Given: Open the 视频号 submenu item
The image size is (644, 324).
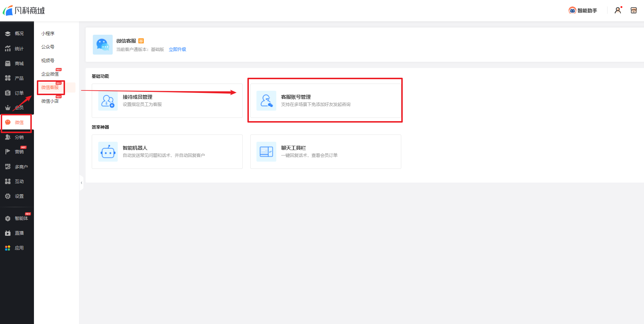Looking at the screenshot, I should click(x=48, y=61).
